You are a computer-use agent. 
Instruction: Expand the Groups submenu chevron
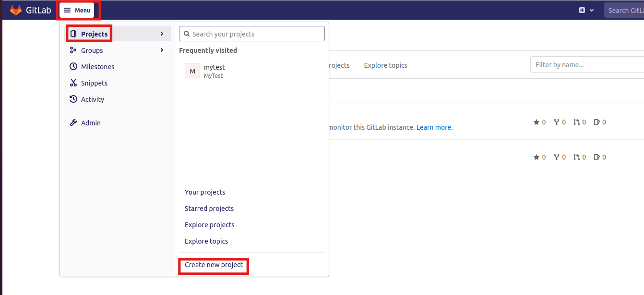[162, 50]
